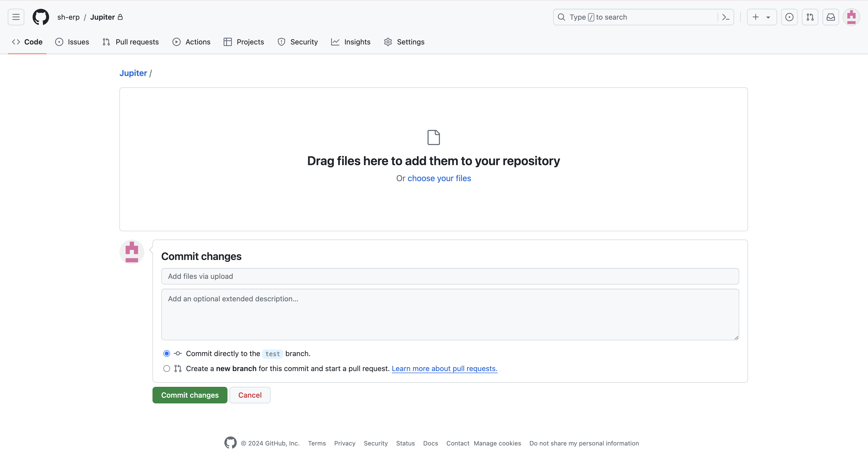Open Manage cookies in footer
The width and height of the screenshot is (868, 461).
coord(497,443)
